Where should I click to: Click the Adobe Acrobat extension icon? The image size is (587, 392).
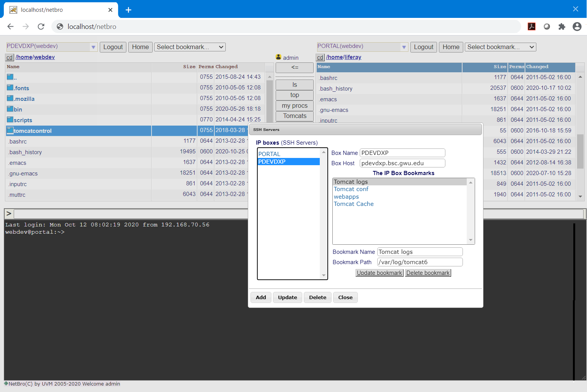[x=531, y=27]
